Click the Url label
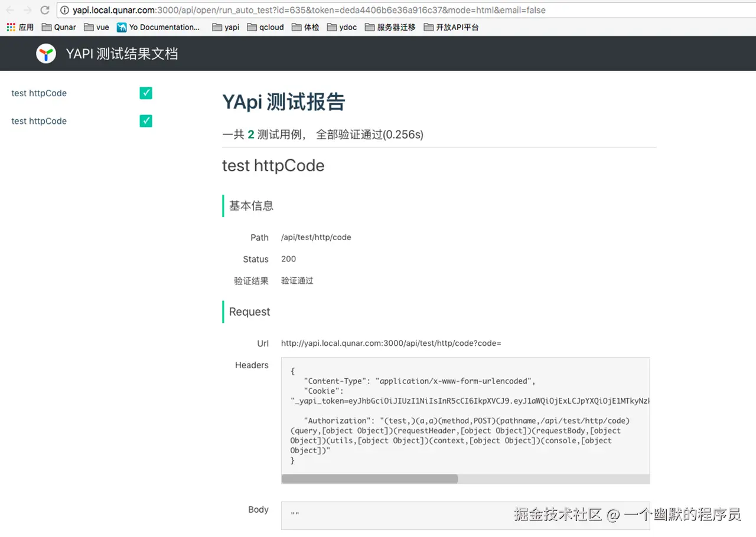The height and width of the screenshot is (537, 756). tap(263, 343)
